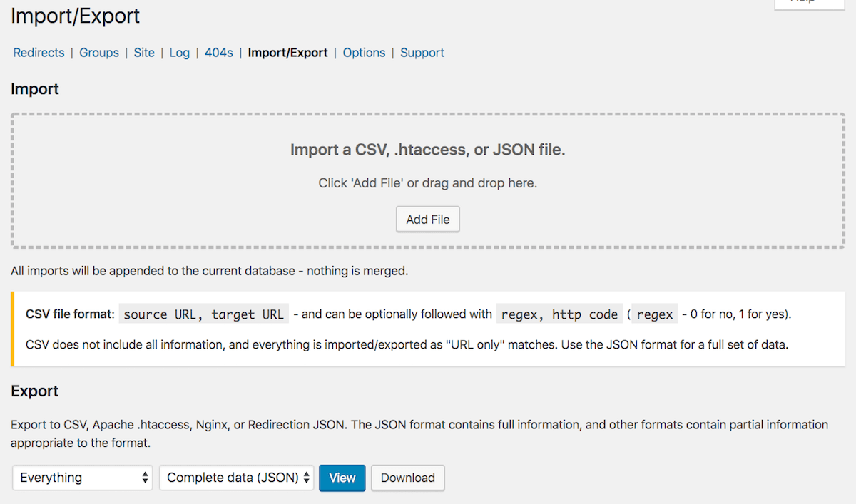Click the Import section heading

(35, 89)
